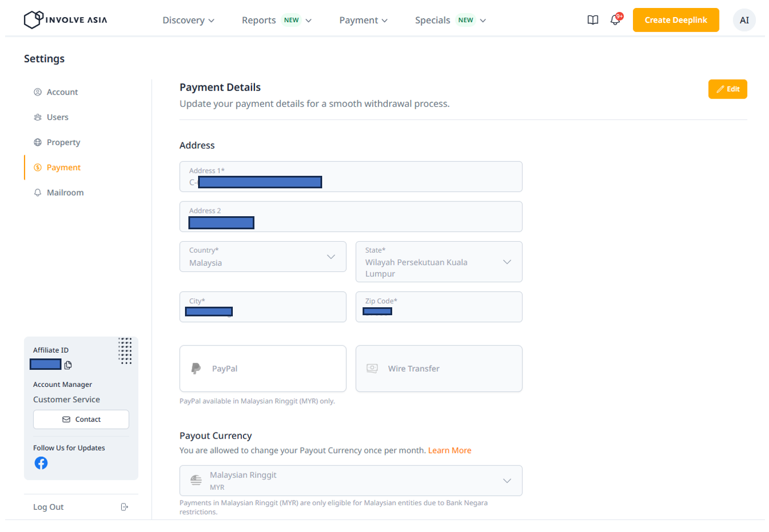This screenshot has width=769, height=532.
Task: Go to Mailroom settings
Action: [x=65, y=193]
